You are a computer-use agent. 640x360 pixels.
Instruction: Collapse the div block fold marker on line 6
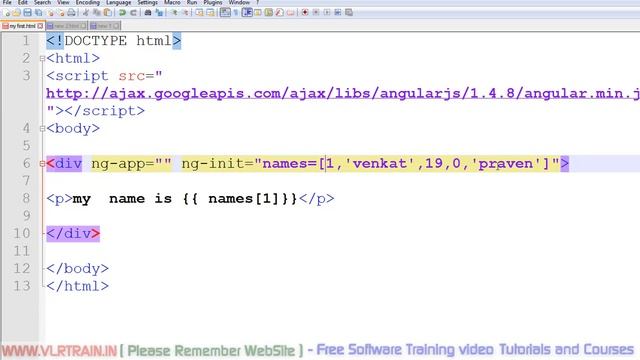pos(42,164)
